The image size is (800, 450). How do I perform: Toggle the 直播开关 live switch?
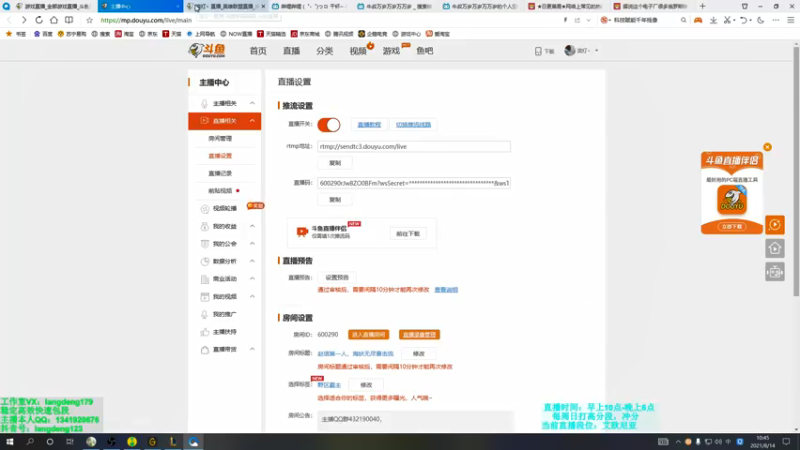[x=329, y=124]
